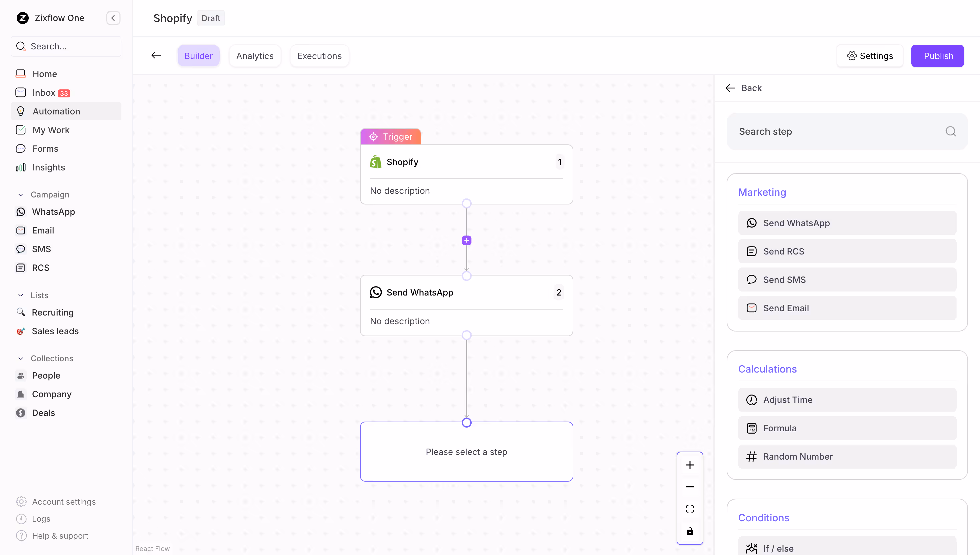
Task: Click the search step magnifier icon
Action: point(950,131)
